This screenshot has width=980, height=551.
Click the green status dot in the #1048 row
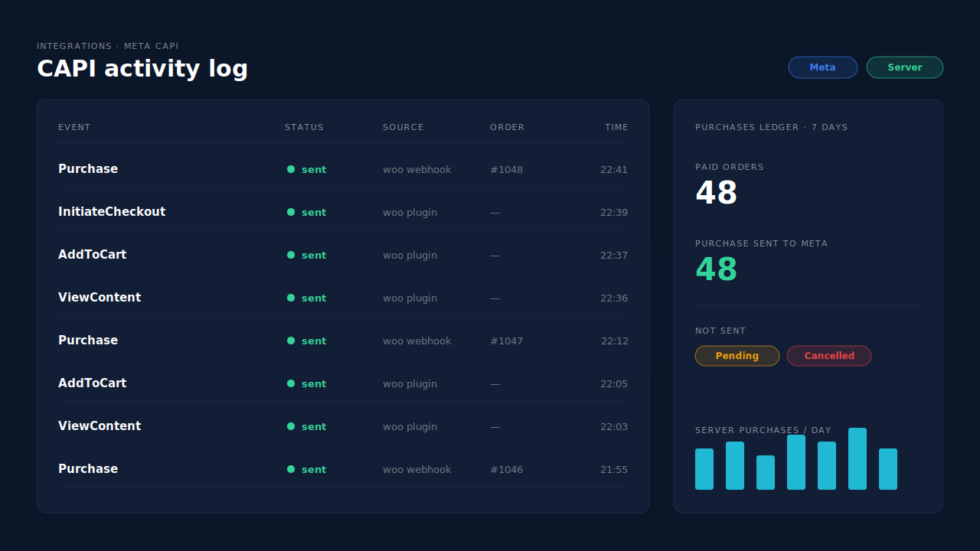tap(291, 169)
